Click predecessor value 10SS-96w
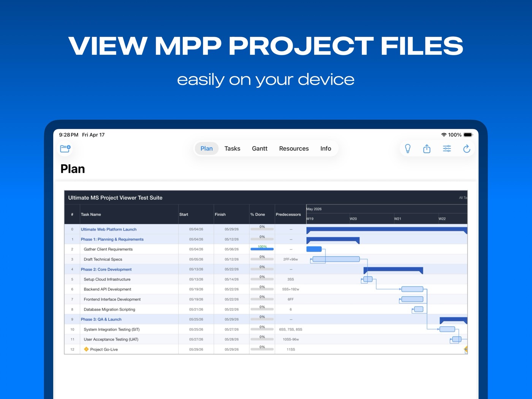 291,339
